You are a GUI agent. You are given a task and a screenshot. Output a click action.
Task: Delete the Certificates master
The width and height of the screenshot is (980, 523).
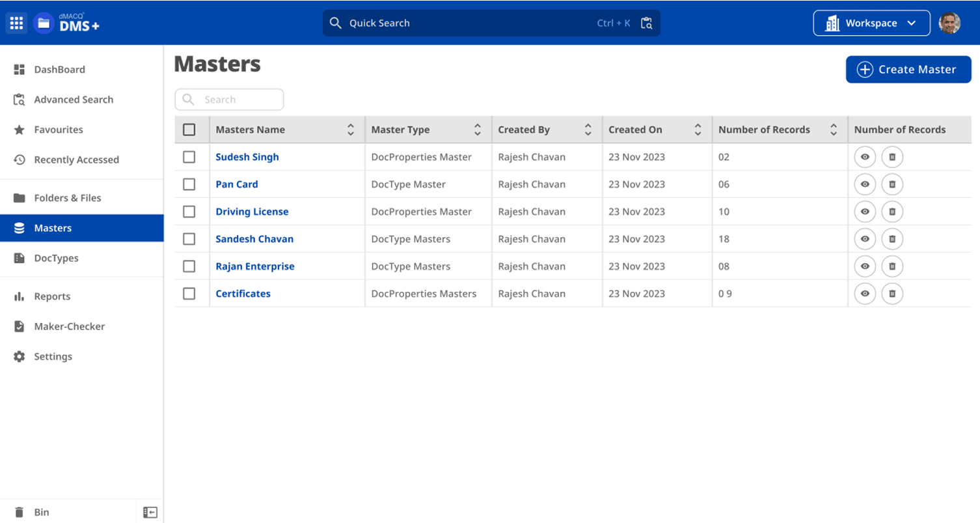[x=892, y=294]
